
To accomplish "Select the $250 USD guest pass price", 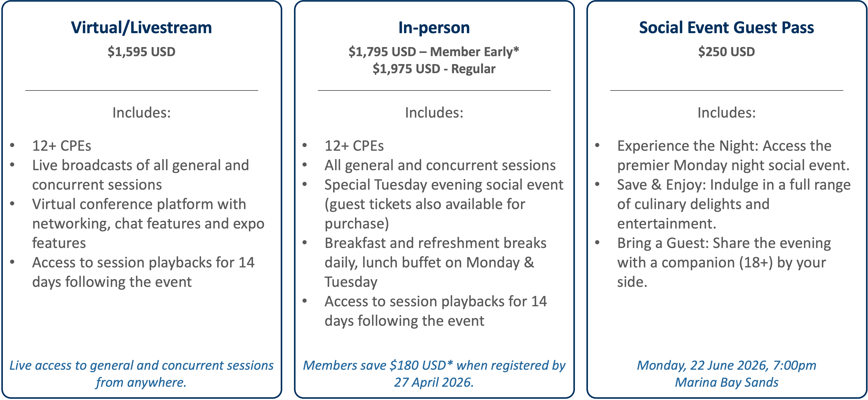I will 727,52.
